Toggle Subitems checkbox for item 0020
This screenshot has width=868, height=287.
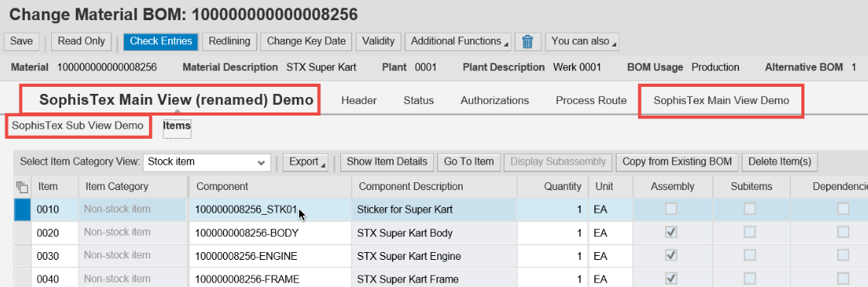click(x=749, y=233)
